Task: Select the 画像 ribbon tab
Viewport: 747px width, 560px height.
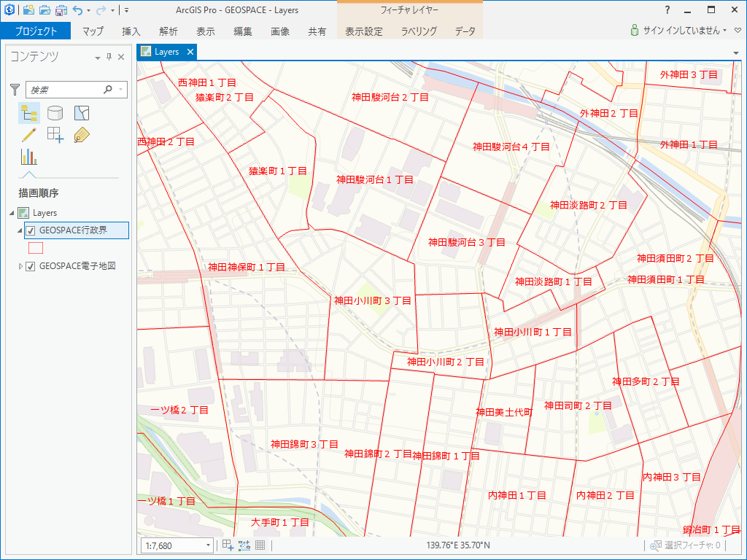Action: click(279, 31)
